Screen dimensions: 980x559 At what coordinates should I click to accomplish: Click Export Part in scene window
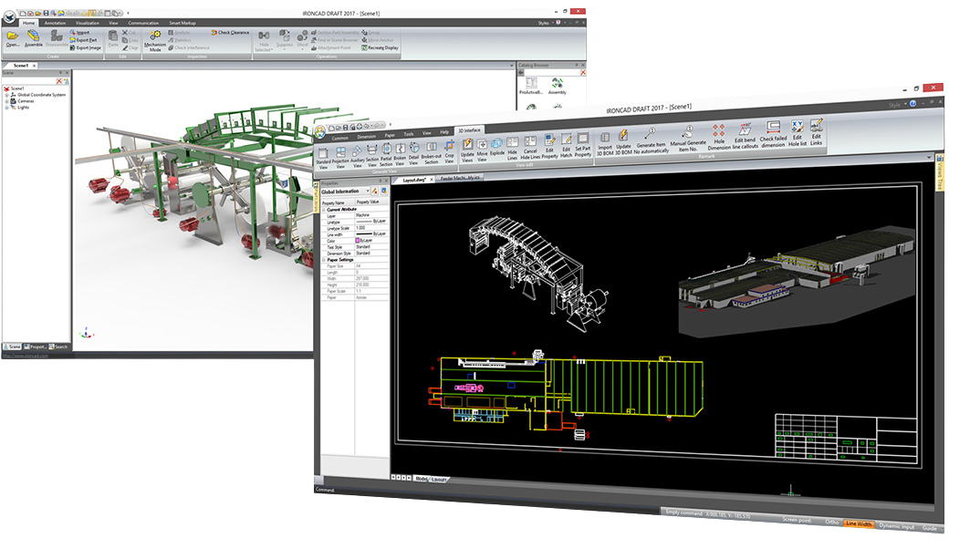[83, 40]
